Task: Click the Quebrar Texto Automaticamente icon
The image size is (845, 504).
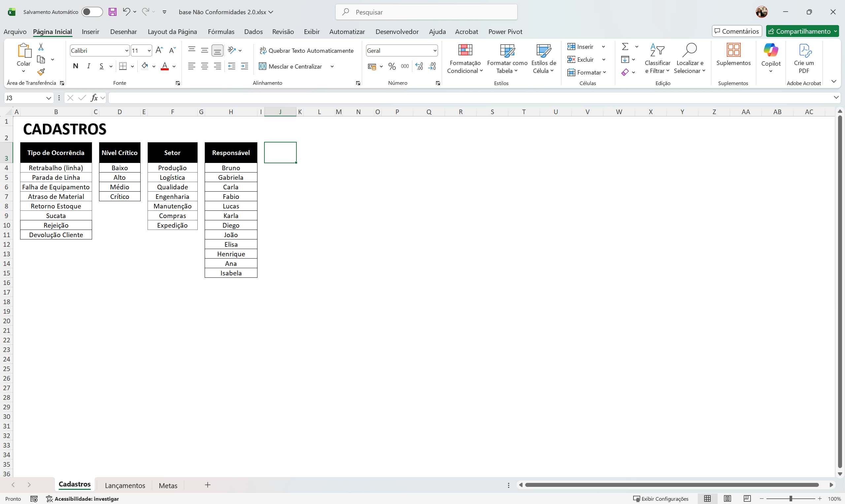Action: coord(263,50)
